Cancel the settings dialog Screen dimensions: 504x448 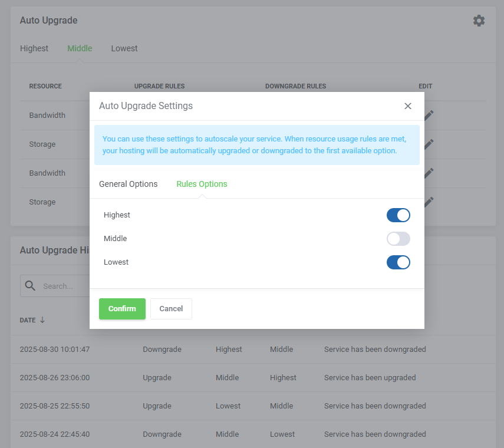point(171,308)
